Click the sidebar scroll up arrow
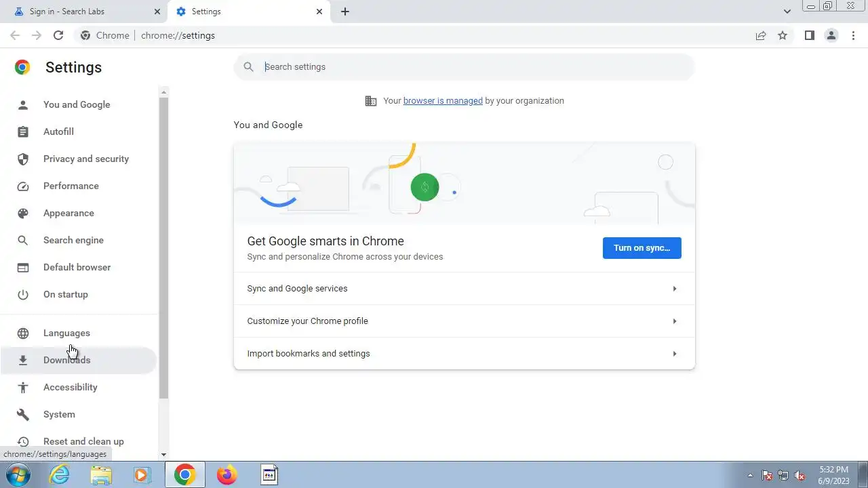Screen dimensions: 868x488 (163, 91)
